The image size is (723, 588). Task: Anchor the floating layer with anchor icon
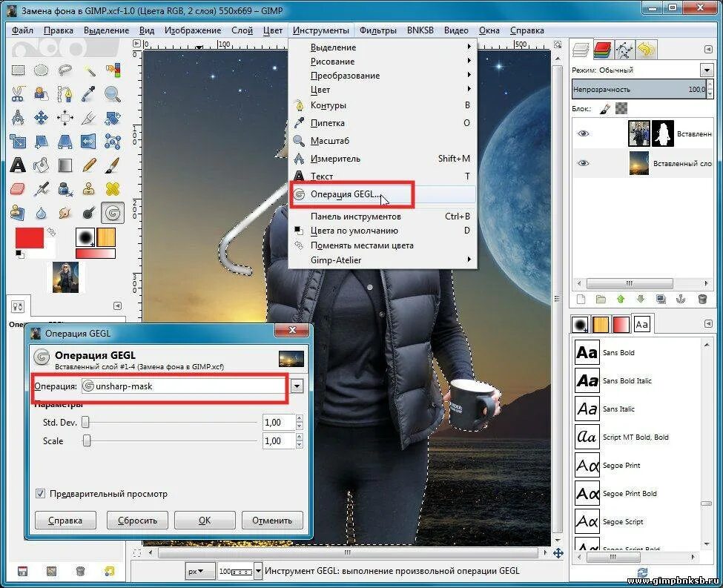(681, 300)
